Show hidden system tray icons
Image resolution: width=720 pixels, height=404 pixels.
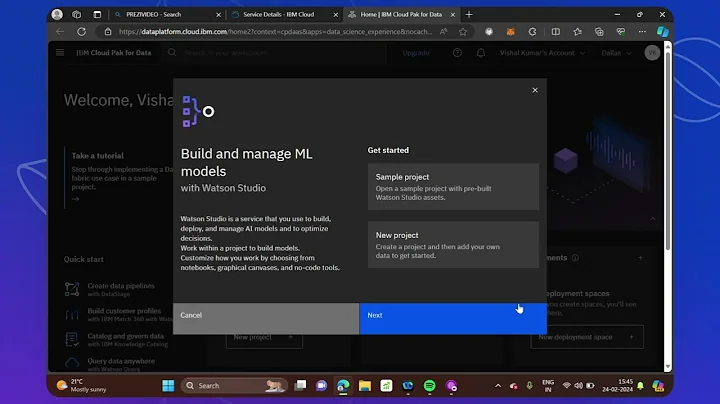pos(498,386)
